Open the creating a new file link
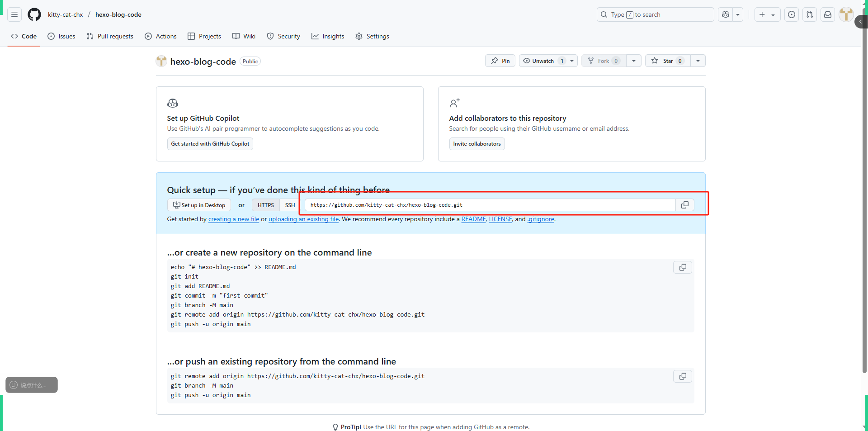The width and height of the screenshot is (868, 431). (x=234, y=219)
